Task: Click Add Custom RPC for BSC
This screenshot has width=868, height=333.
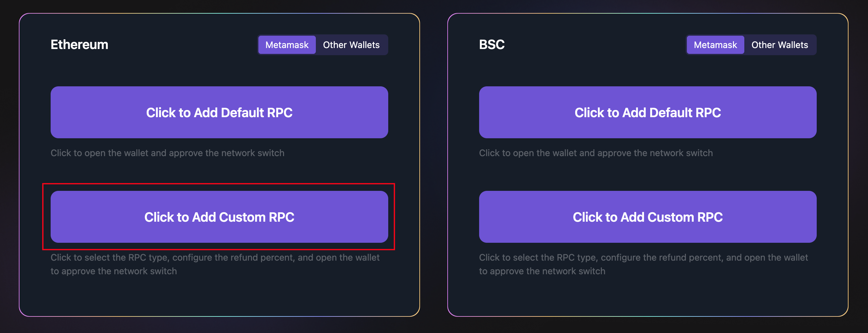Action: tap(647, 217)
